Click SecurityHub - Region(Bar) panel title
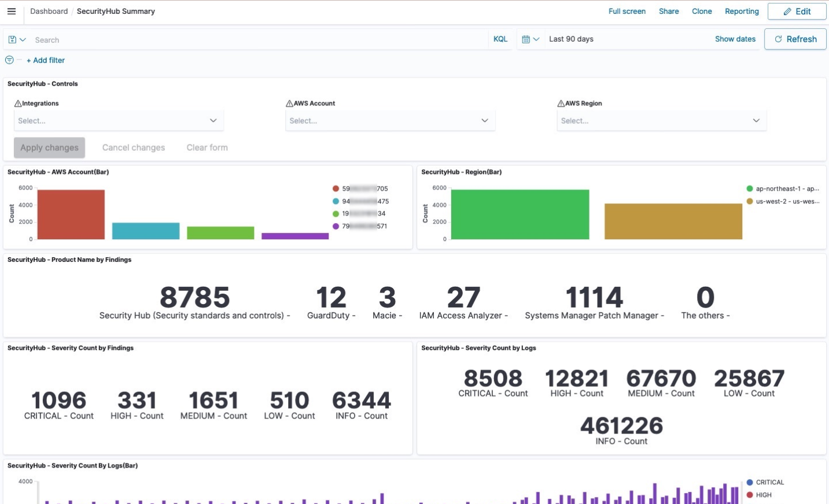Viewport: 829px width, 504px height. pos(462,172)
